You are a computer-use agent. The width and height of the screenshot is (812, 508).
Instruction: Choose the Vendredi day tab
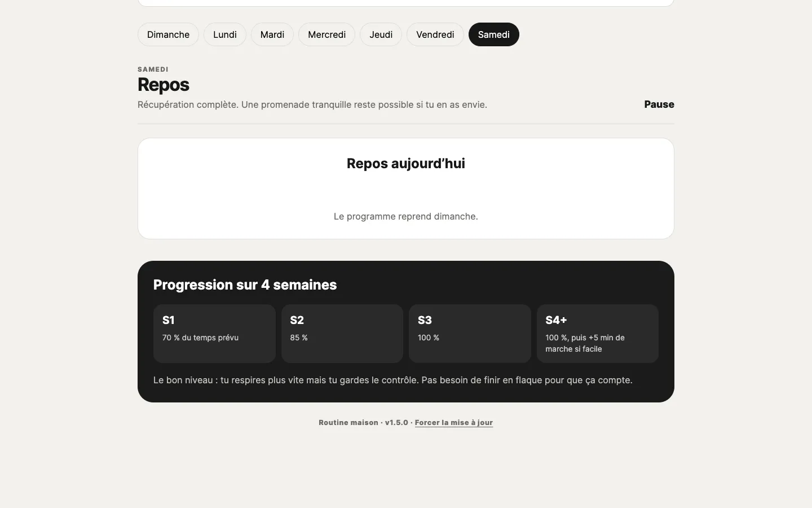435,34
